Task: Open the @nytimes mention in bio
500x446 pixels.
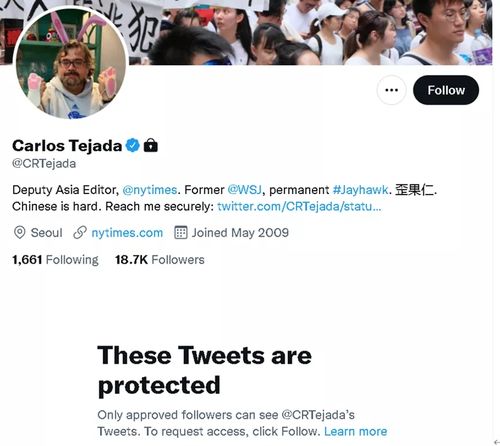Action: pos(150,190)
